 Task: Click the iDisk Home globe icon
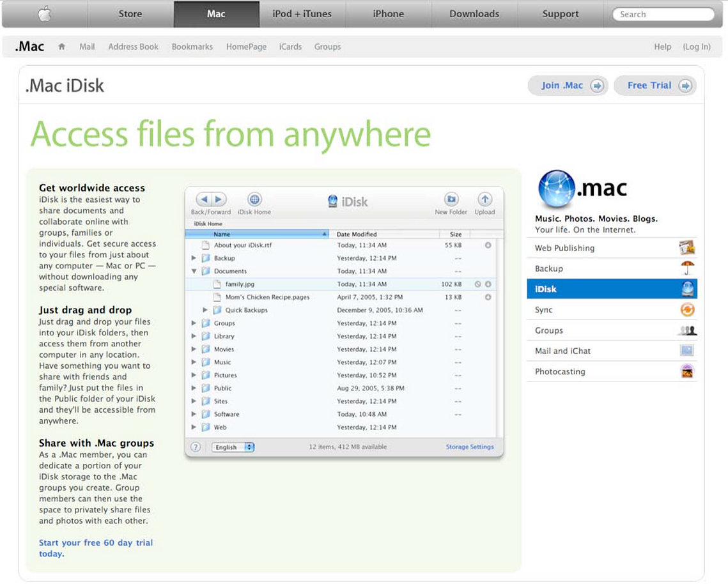[254, 199]
